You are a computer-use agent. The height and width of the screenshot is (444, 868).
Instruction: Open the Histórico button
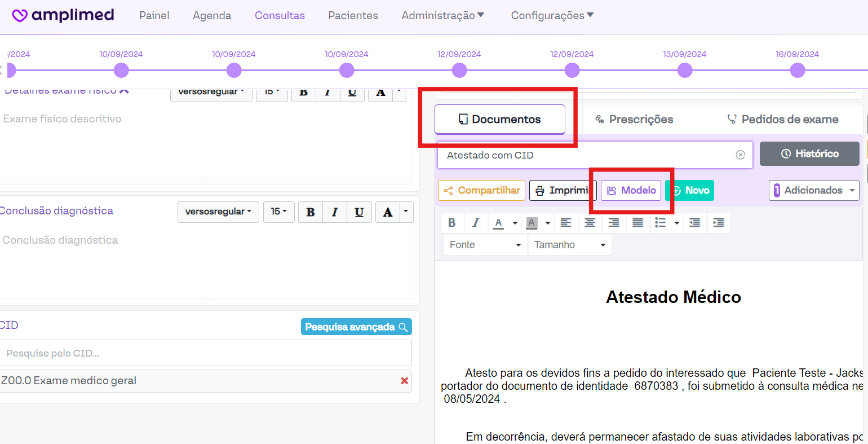click(809, 154)
